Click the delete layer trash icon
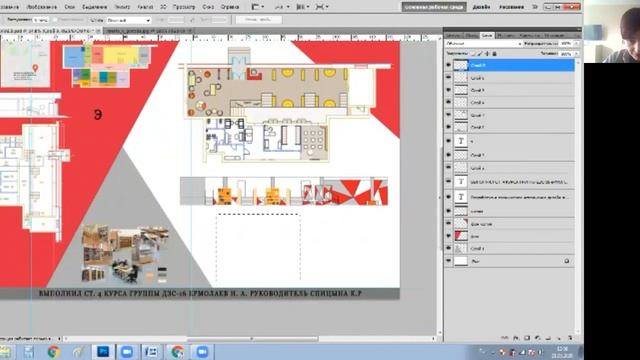 570,338
